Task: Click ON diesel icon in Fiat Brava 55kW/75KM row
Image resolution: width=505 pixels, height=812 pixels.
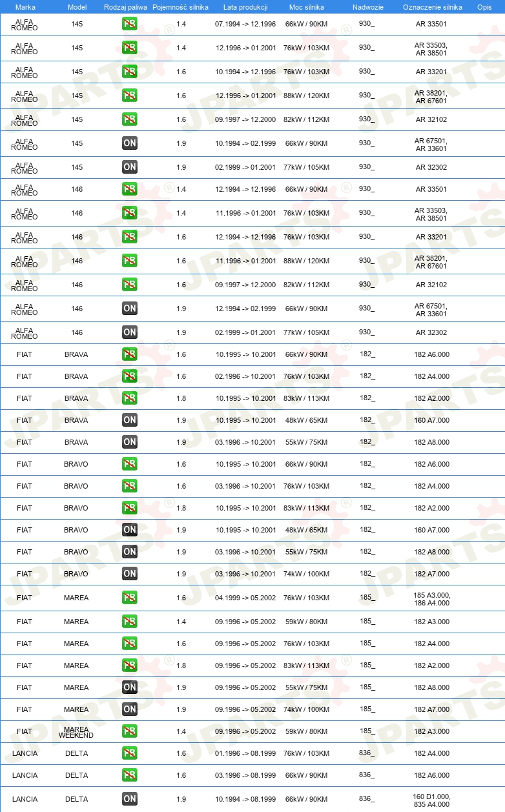Action: (x=130, y=442)
